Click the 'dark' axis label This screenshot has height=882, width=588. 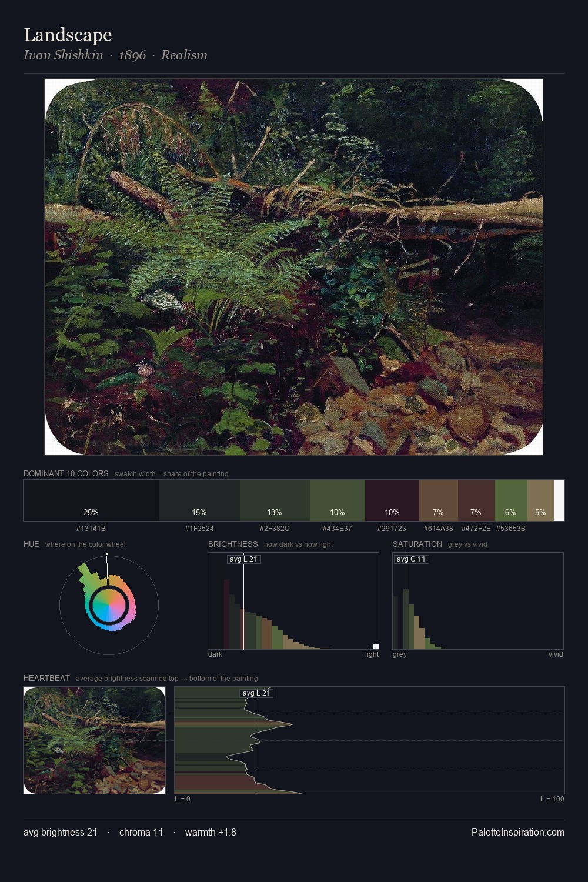pos(215,654)
